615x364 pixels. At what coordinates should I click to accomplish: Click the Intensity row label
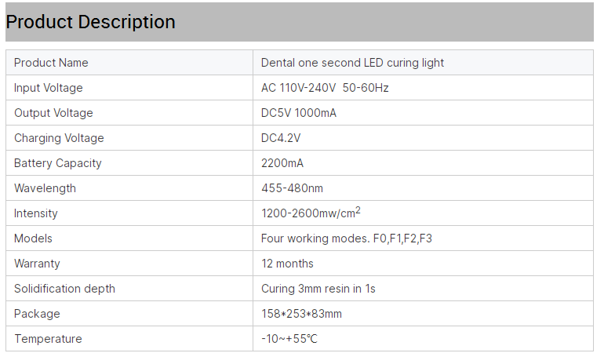click(x=36, y=213)
